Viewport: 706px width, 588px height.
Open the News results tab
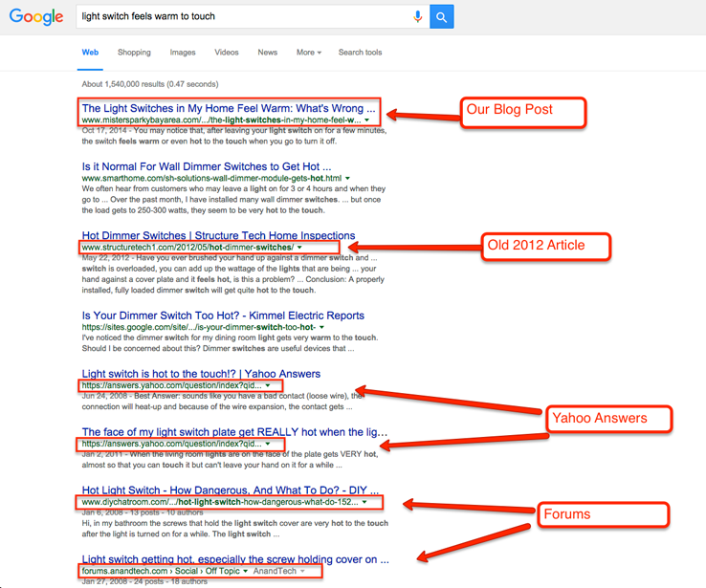pyautogui.click(x=267, y=53)
